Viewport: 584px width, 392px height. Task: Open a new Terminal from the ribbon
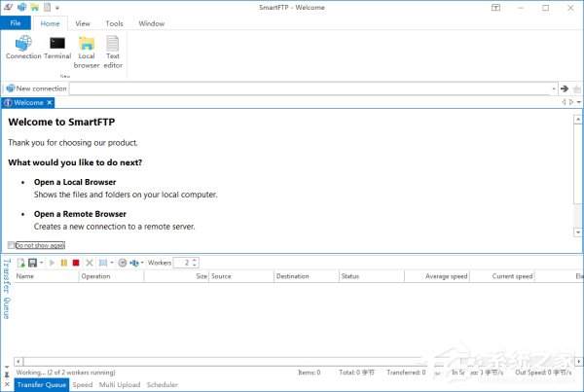pyautogui.click(x=57, y=48)
